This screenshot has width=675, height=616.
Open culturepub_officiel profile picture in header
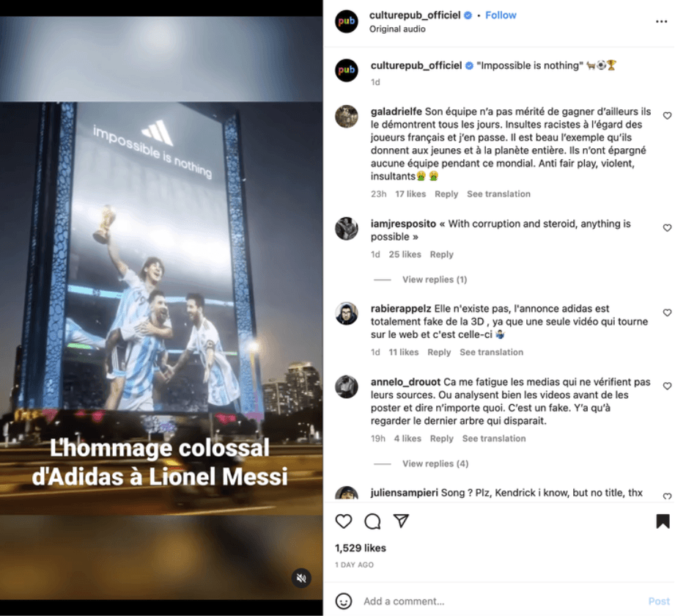coord(347,21)
